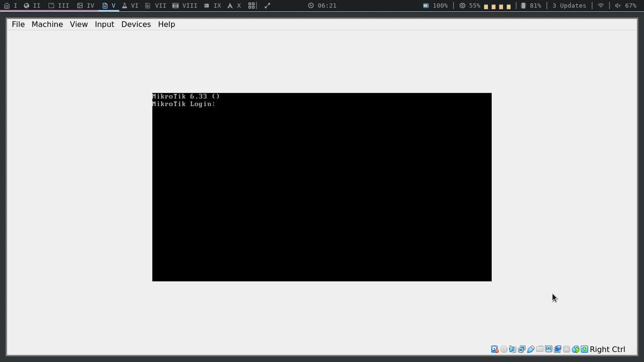Click the volume 67% indicator
The width and height of the screenshot is (644, 362).
[625, 6]
